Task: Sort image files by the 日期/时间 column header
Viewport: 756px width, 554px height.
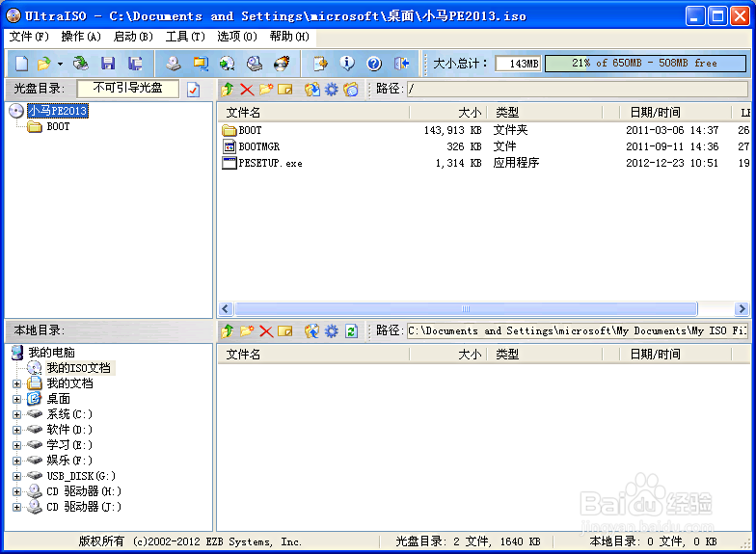Action: click(x=675, y=113)
